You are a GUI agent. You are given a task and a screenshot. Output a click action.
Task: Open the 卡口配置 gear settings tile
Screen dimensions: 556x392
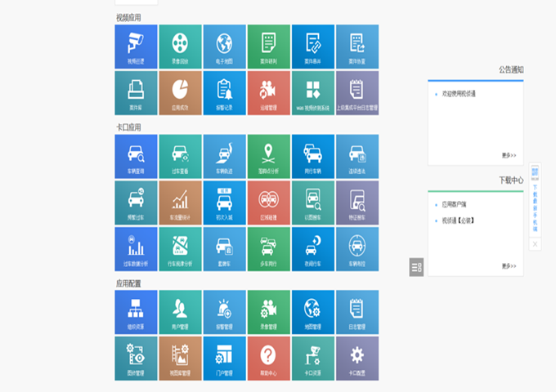click(356, 359)
